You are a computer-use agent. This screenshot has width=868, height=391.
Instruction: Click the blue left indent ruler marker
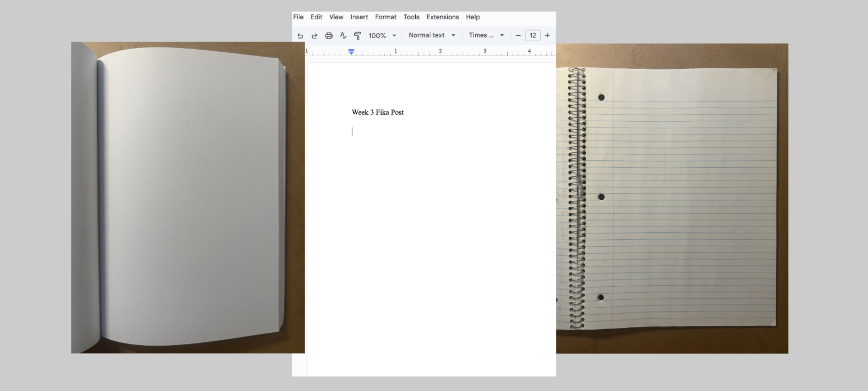pos(351,52)
